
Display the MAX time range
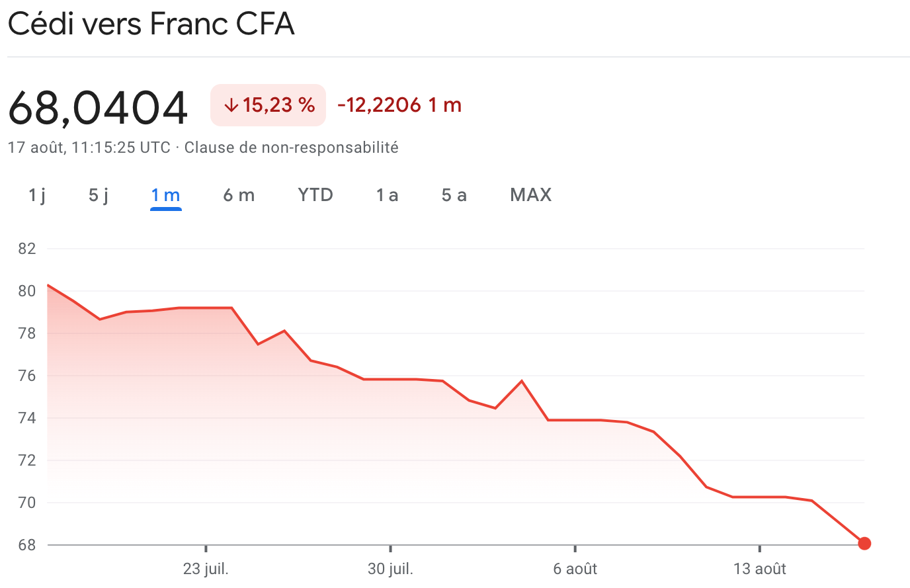(530, 194)
